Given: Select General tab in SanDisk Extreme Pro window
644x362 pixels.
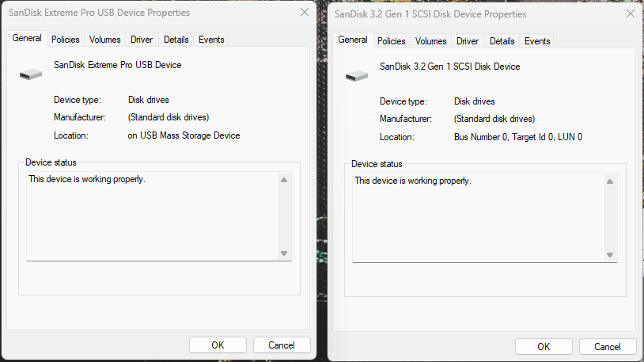Looking at the screenshot, I should [27, 38].
